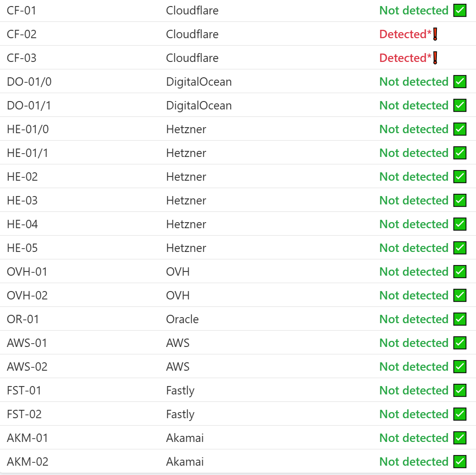The height and width of the screenshot is (475, 476).
Task: Click the red exclamation icon for CF-03
Action: tap(435, 58)
